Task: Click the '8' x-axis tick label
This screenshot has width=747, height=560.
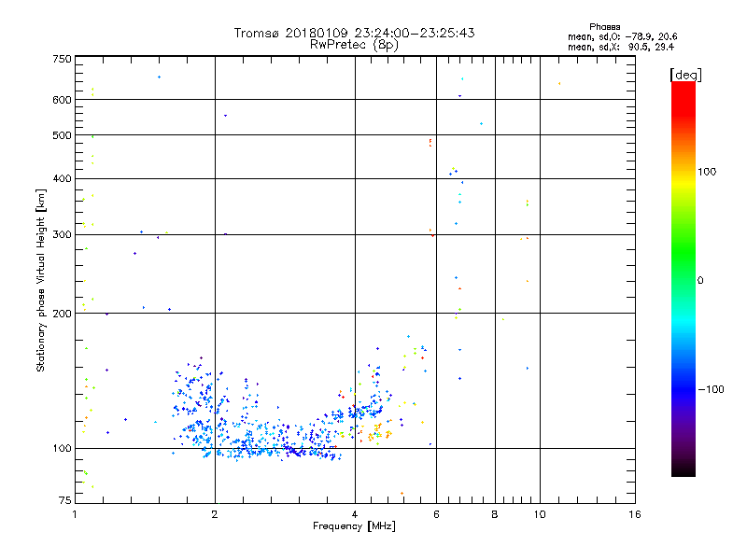Action: coord(495,514)
